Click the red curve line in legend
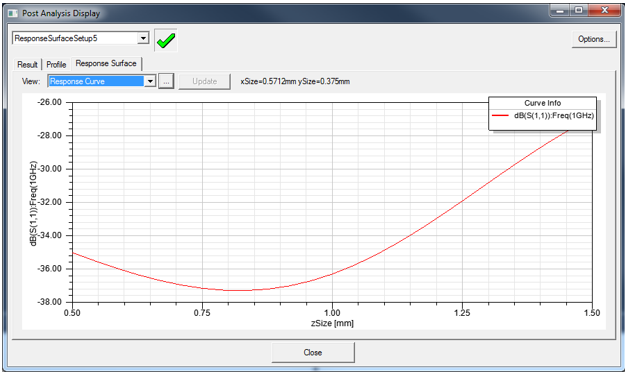 [x=500, y=116]
